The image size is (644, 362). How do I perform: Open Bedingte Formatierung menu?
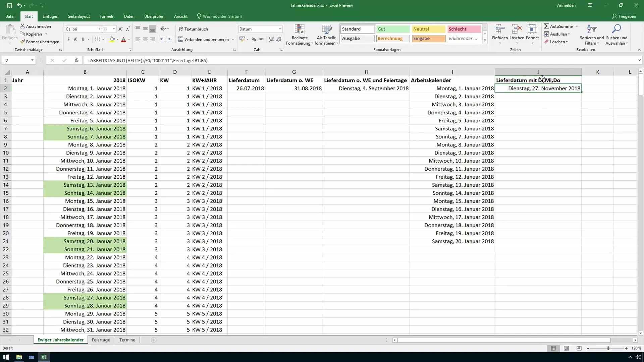[299, 35]
